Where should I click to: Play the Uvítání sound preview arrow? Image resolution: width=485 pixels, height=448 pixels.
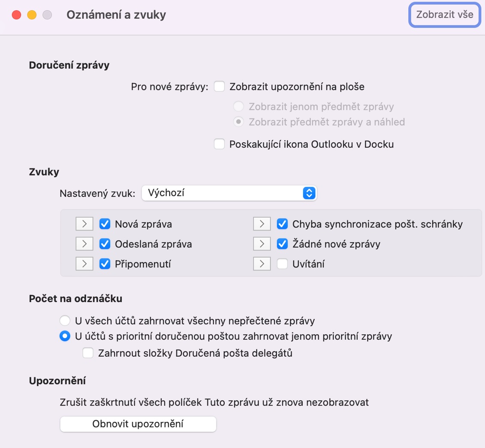[262, 264]
